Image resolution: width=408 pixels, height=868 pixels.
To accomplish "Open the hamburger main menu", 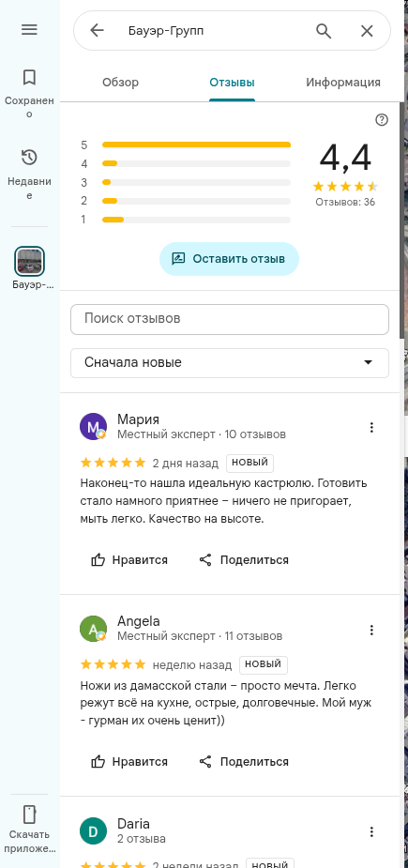I will (29, 30).
